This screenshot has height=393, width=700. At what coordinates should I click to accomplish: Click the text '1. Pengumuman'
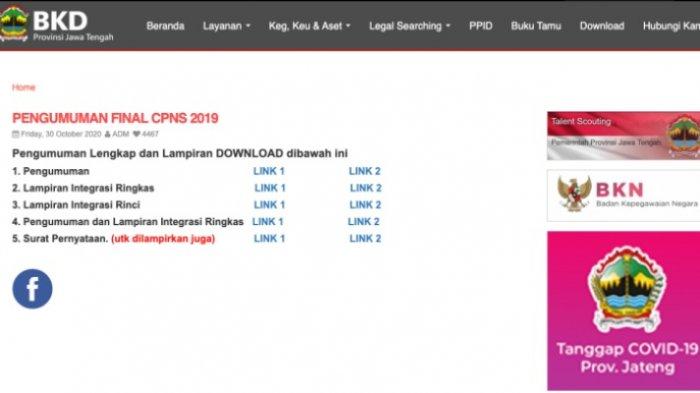(51, 171)
